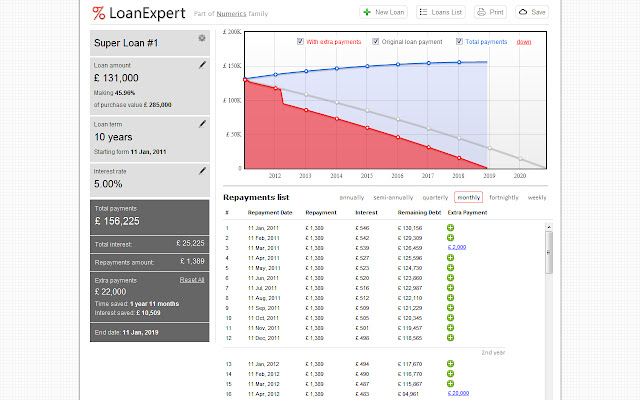This screenshot has width=640, height=400.
Task: Edit the Interest rate with pencil icon
Action: pyautogui.click(x=202, y=171)
